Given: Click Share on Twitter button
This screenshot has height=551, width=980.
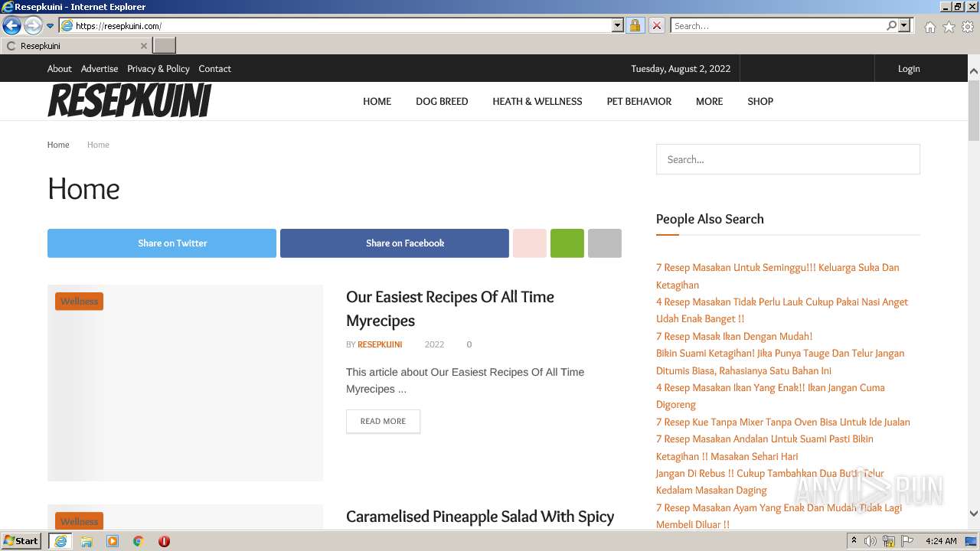Looking at the screenshot, I should 162,243.
